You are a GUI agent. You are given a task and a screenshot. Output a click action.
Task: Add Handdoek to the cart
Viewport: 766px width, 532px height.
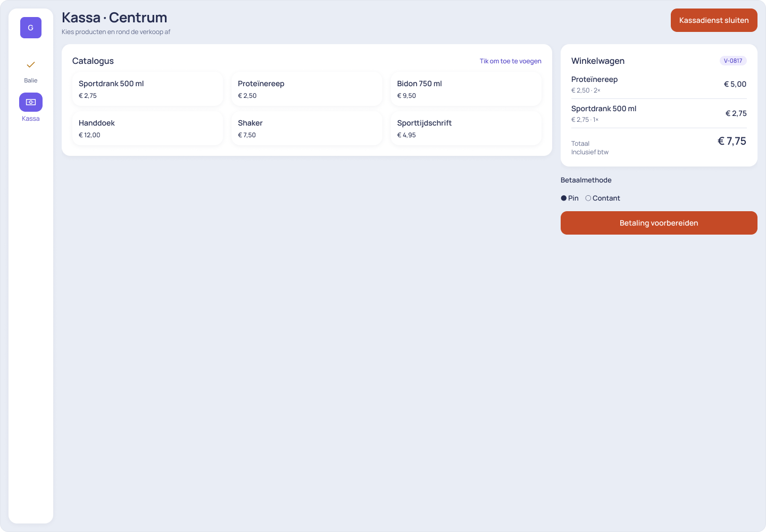tap(148, 128)
